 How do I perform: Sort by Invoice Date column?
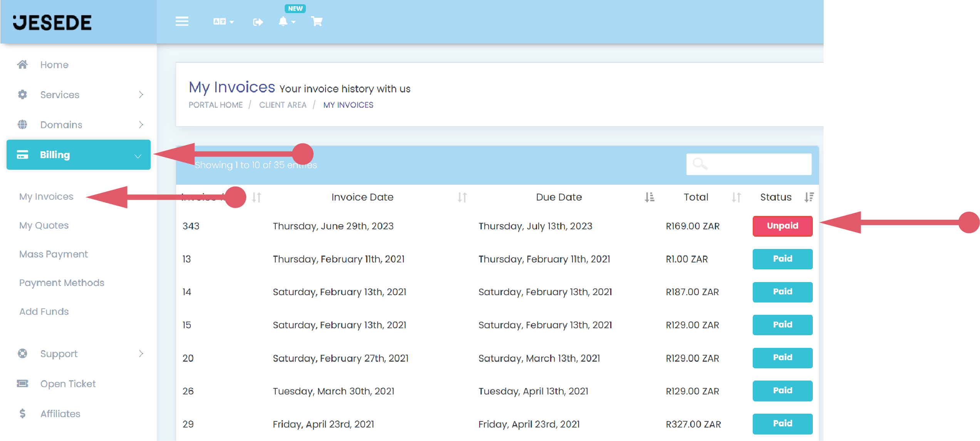pyautogui.click(x=362, y=197)
